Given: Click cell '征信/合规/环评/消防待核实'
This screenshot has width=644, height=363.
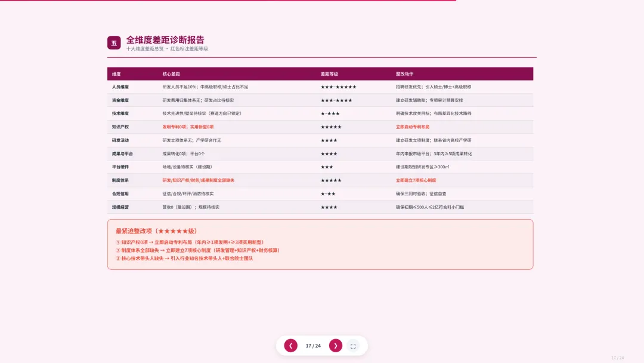Looking at the screenshot, I should tap(188, 193).
